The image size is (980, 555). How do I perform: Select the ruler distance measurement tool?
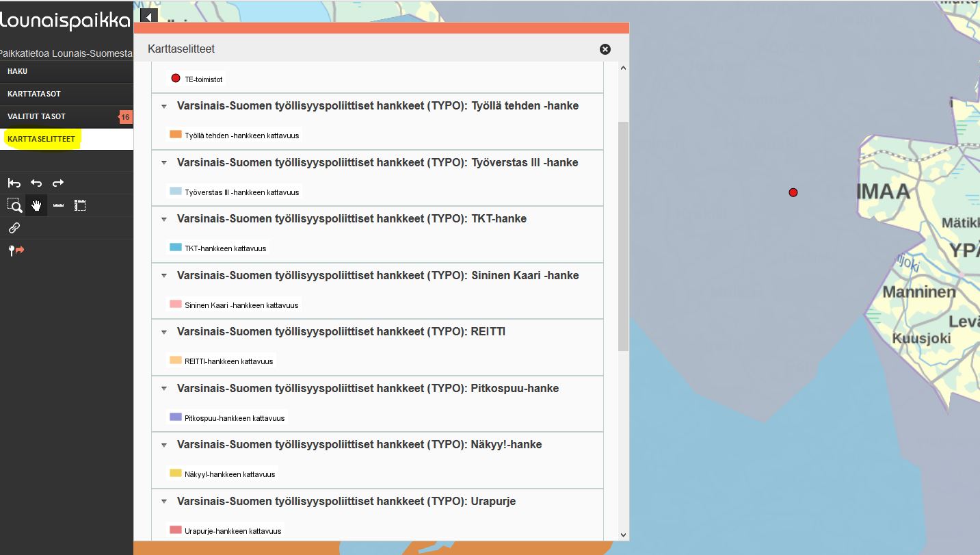click(x=58, y=205)
